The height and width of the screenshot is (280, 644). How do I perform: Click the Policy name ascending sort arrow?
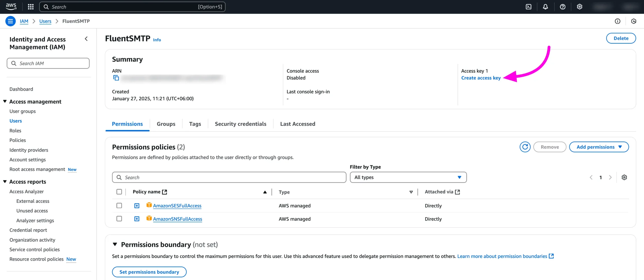[265, 192]
